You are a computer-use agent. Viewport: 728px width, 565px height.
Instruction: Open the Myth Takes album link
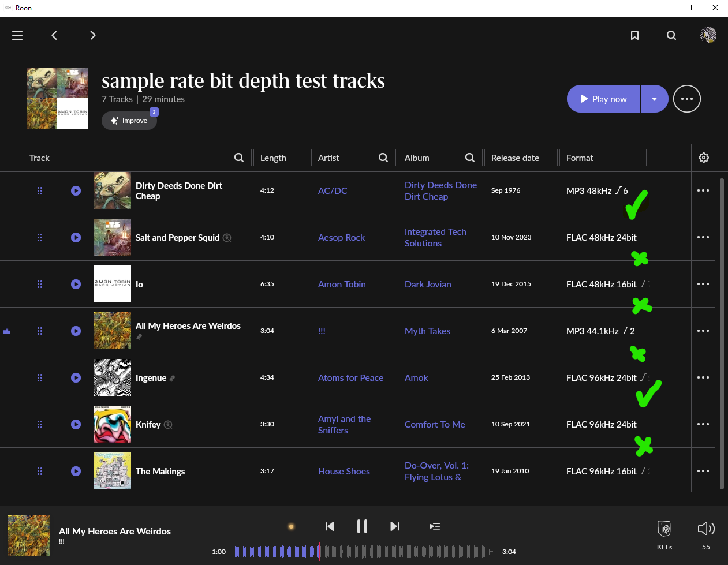[x=427, y=331]
